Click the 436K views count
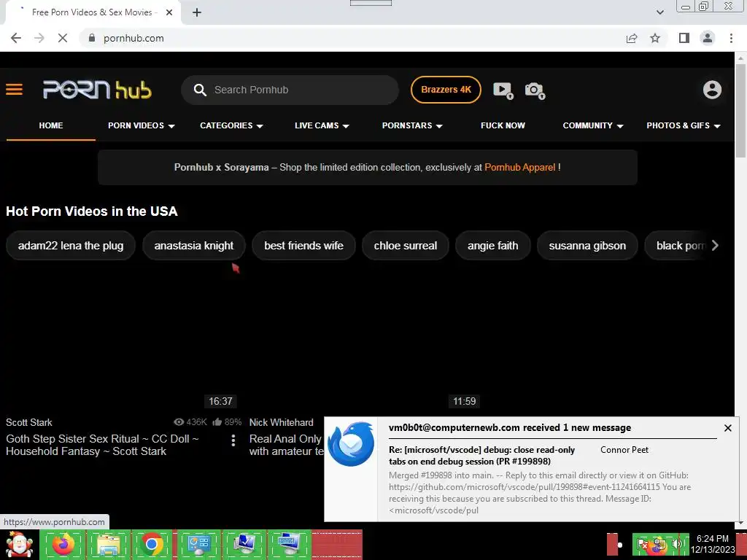The width and height of the screenshot is (747, 560). point(190,422)
